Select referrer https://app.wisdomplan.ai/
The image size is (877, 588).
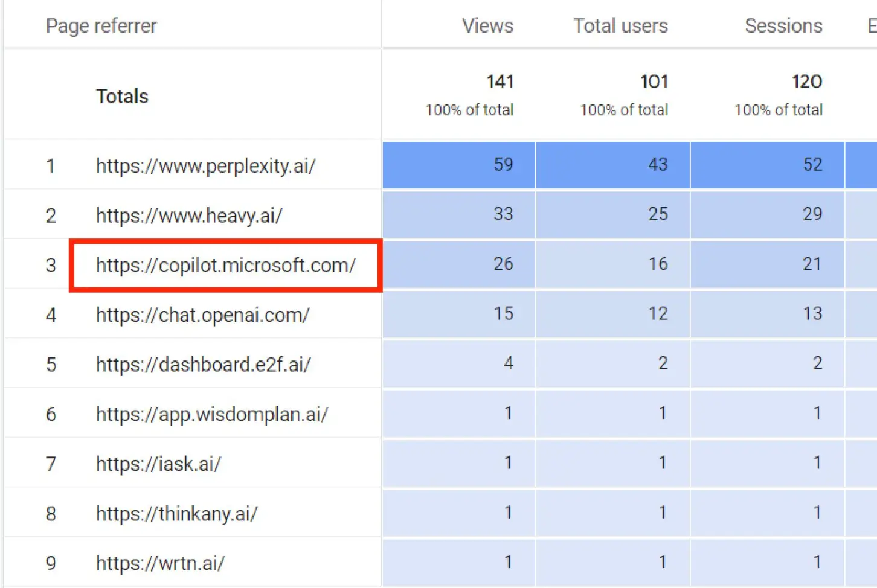point(212,414)
